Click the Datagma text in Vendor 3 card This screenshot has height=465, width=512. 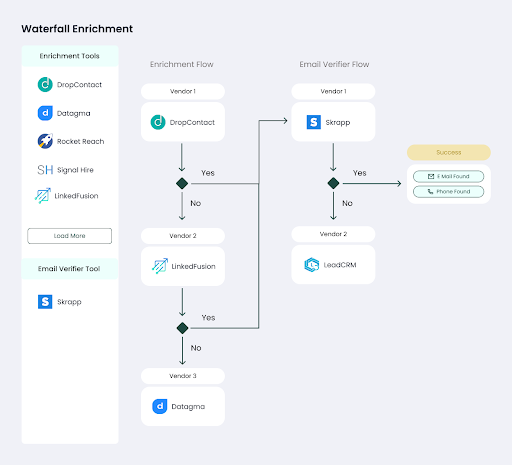[188, 407]
